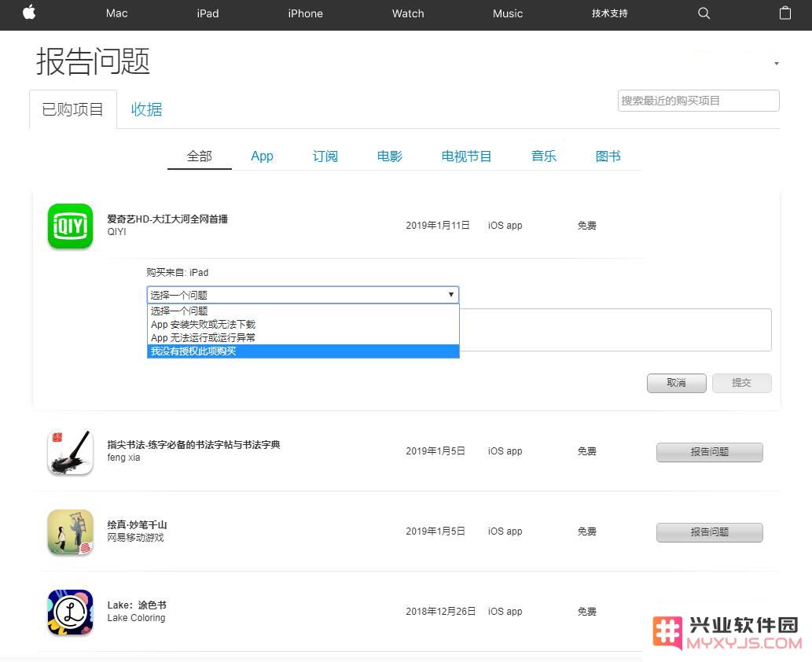Switch to the 收据 tab
The width and height of the screenshot is (812, 662).
(146, 109)
